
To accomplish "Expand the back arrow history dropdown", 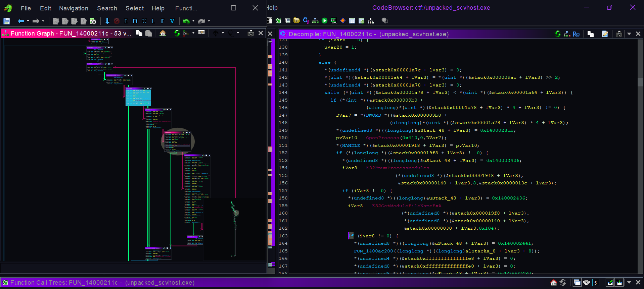I will (x=28, y=21).
